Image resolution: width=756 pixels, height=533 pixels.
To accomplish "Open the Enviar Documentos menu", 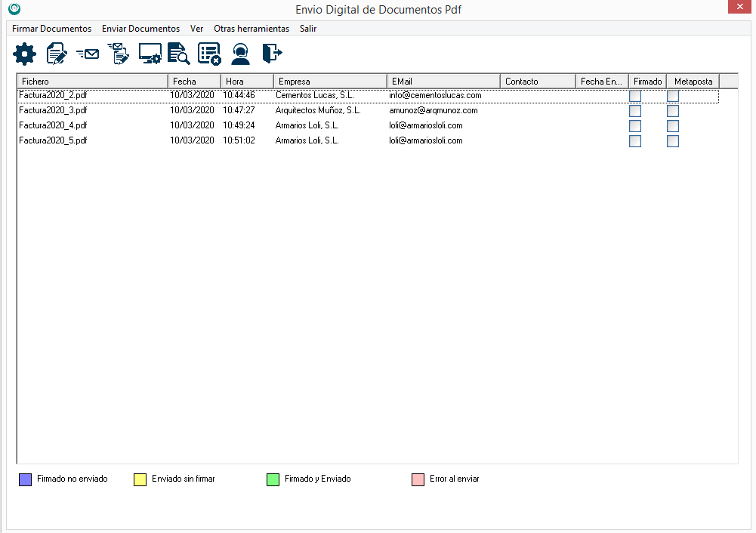I will click(x=140, y=29).
